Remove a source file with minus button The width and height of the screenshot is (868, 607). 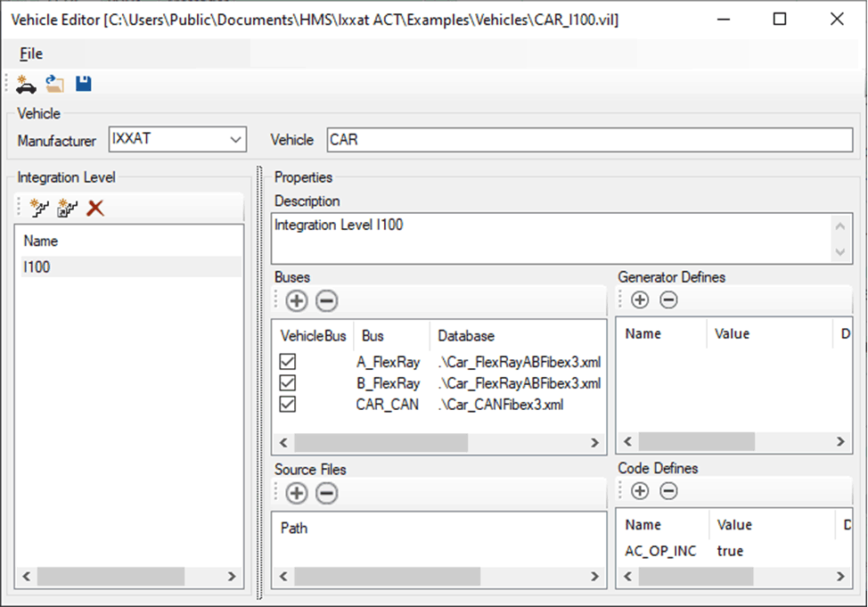coord(326,493)
